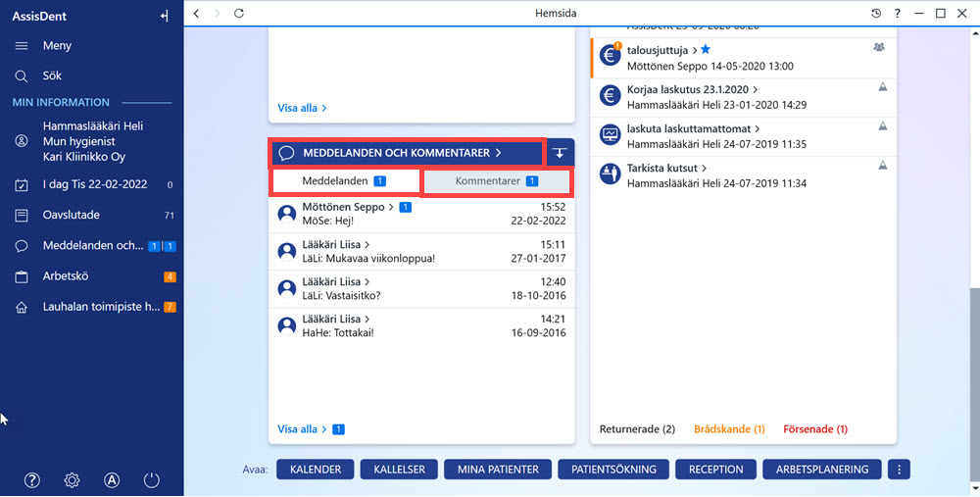Viewport: 980px width, 497px height.
Task: Open the three-dot more shortcuts menu
Action: click(899, 470)
